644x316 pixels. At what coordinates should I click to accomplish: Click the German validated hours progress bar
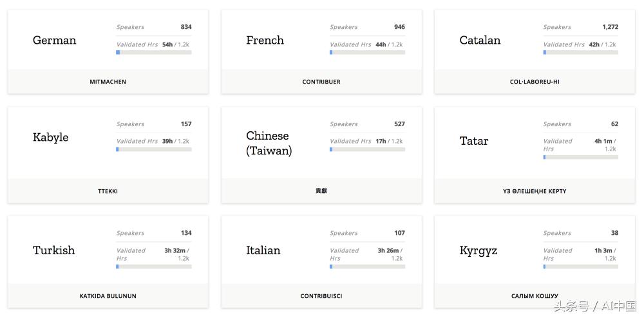coord(154,52)
